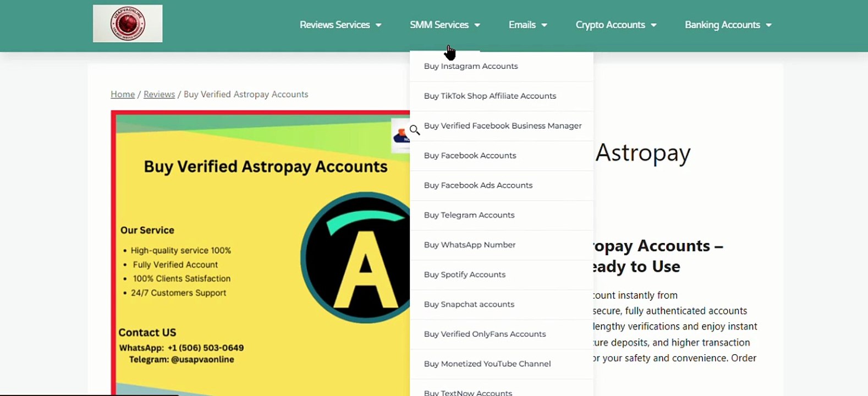Expand the Crypto Accounts dropdown arrow
This screenshot has height=396, width=868.
[653, 25]
